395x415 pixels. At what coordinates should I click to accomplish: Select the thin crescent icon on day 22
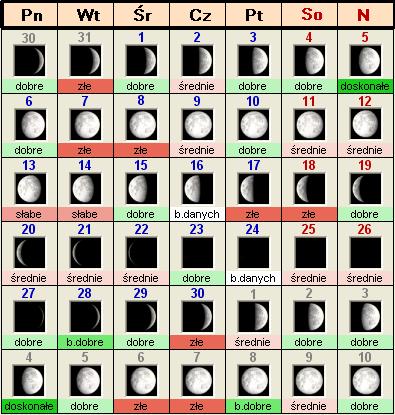[141, 253]
